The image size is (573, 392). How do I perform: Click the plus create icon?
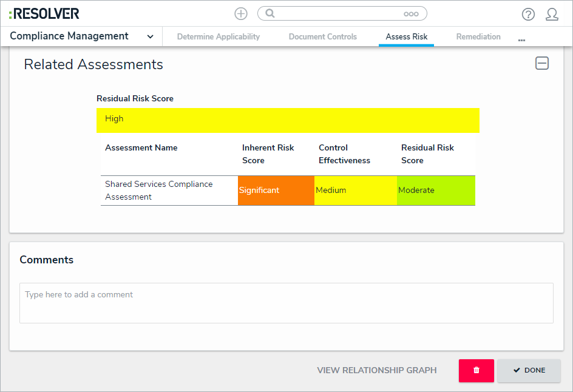pyautogui.click(x=241, y=13)
